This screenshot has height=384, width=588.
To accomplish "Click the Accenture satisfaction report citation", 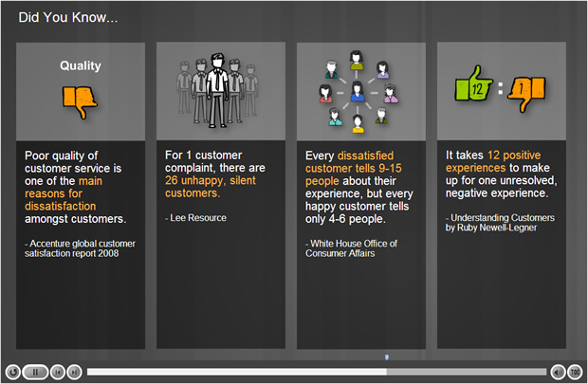I will [74, 249].
